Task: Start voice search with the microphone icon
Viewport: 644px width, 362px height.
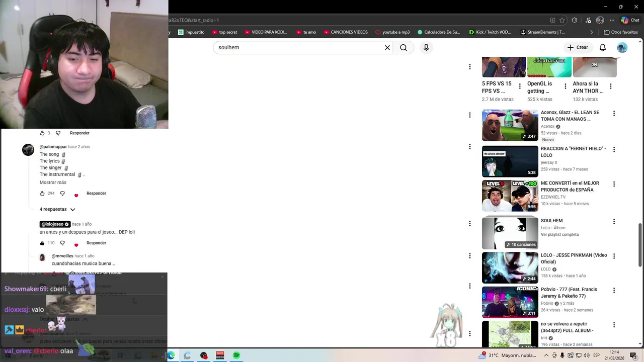Action: coord(426,48)
